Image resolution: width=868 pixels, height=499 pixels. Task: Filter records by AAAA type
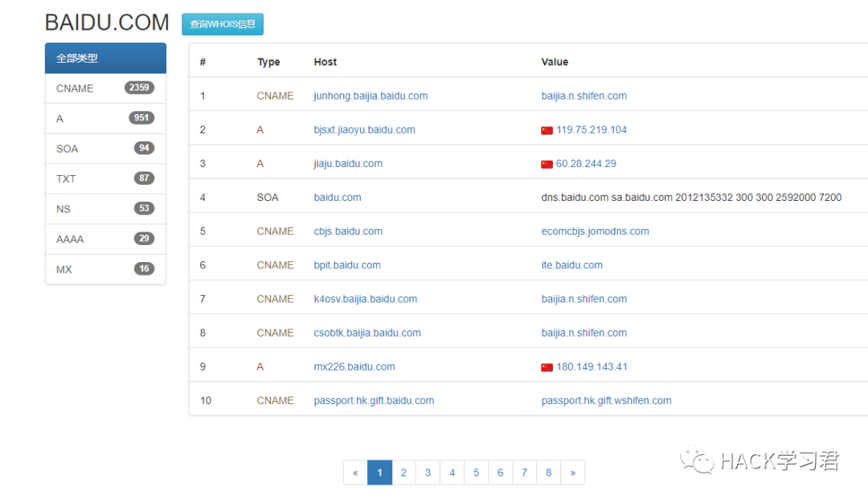coord(106,239)
